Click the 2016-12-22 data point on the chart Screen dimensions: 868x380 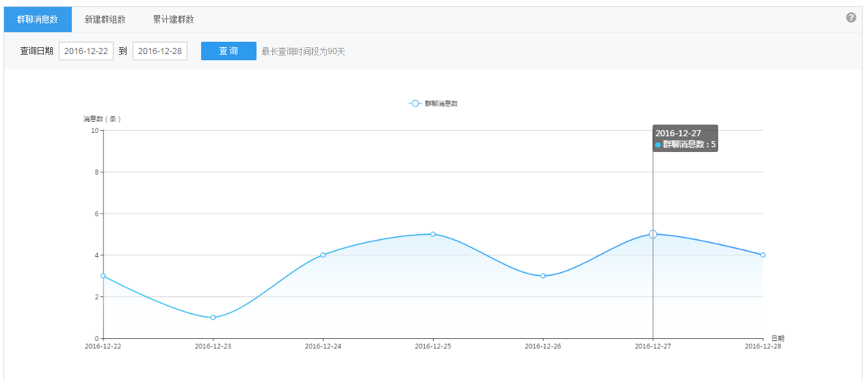(x=103, y=276)
